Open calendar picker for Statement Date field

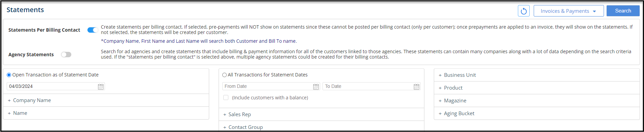point(101,87)
